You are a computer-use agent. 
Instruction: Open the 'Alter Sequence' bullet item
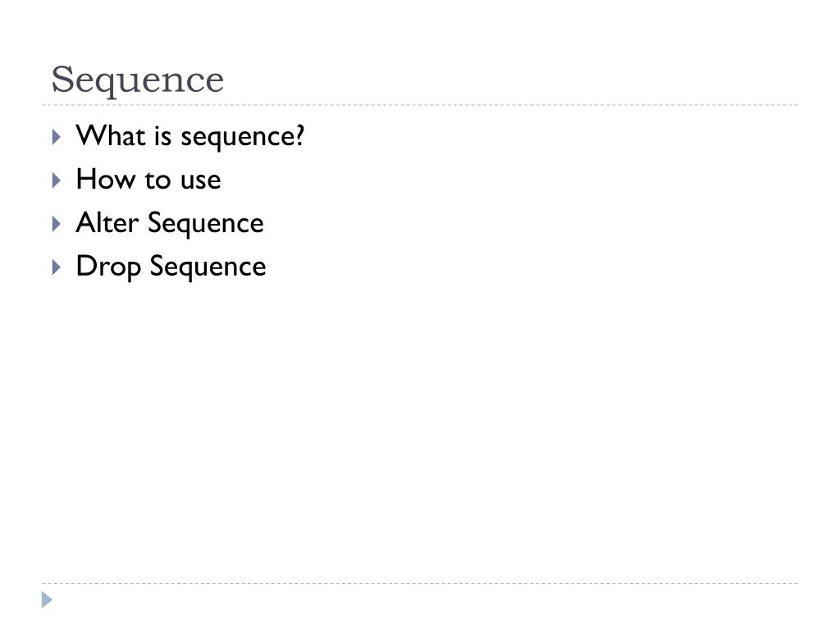point(170,223)
